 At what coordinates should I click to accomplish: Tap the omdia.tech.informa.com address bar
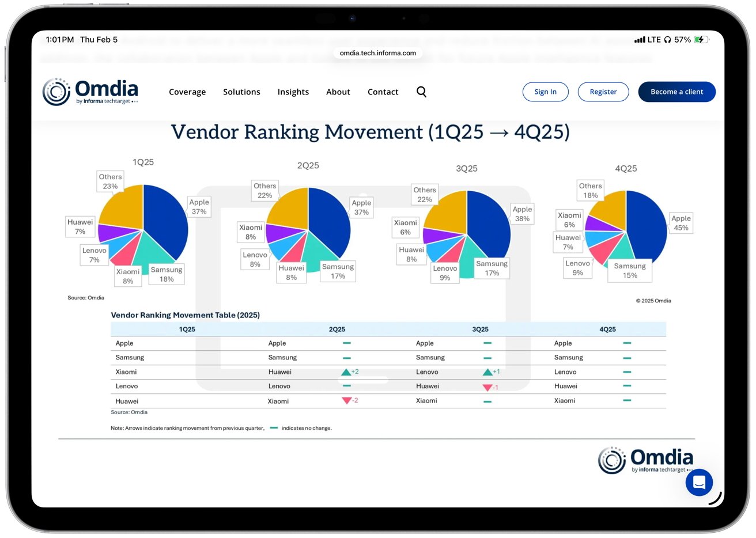click(377, 52)
